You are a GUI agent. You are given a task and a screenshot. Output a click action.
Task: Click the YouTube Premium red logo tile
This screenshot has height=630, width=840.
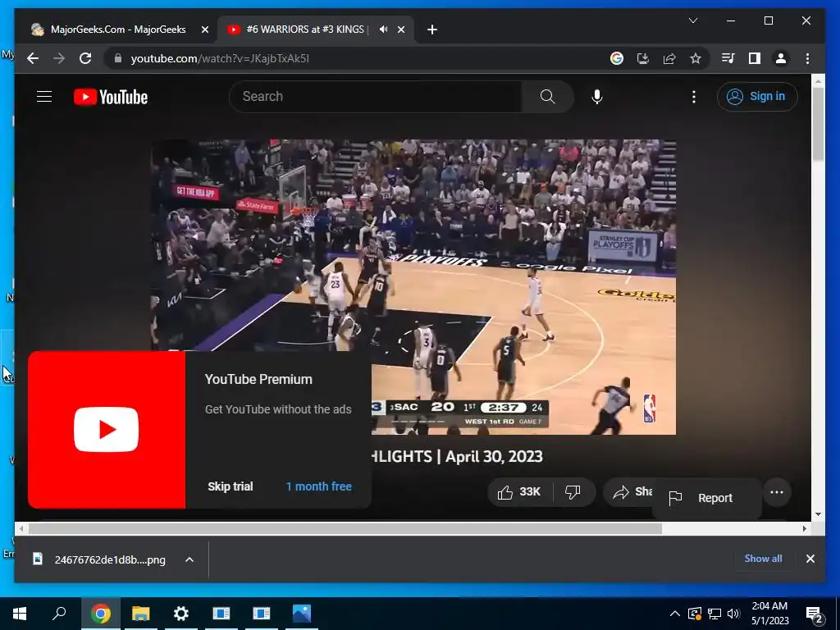click(107, 429)
